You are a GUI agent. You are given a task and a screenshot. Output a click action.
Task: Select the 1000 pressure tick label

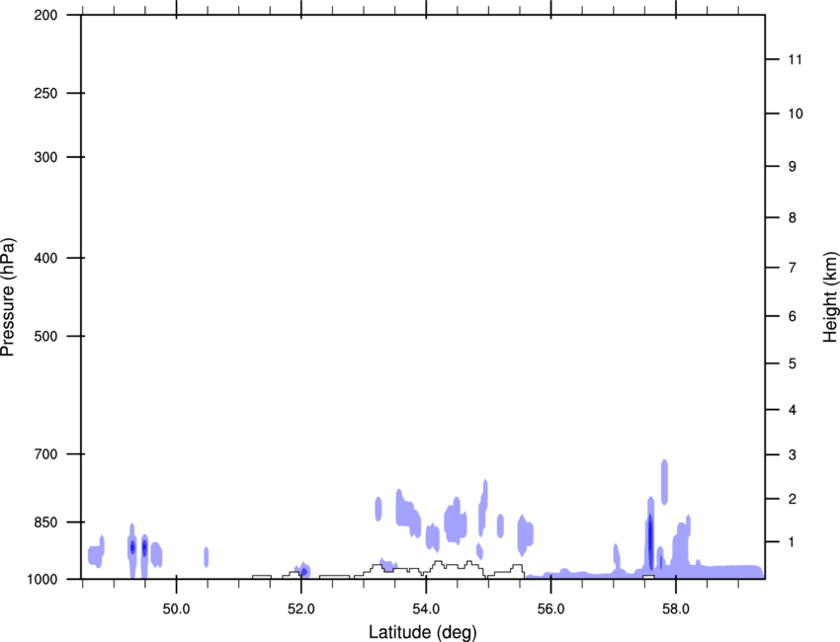coord(42,579)
